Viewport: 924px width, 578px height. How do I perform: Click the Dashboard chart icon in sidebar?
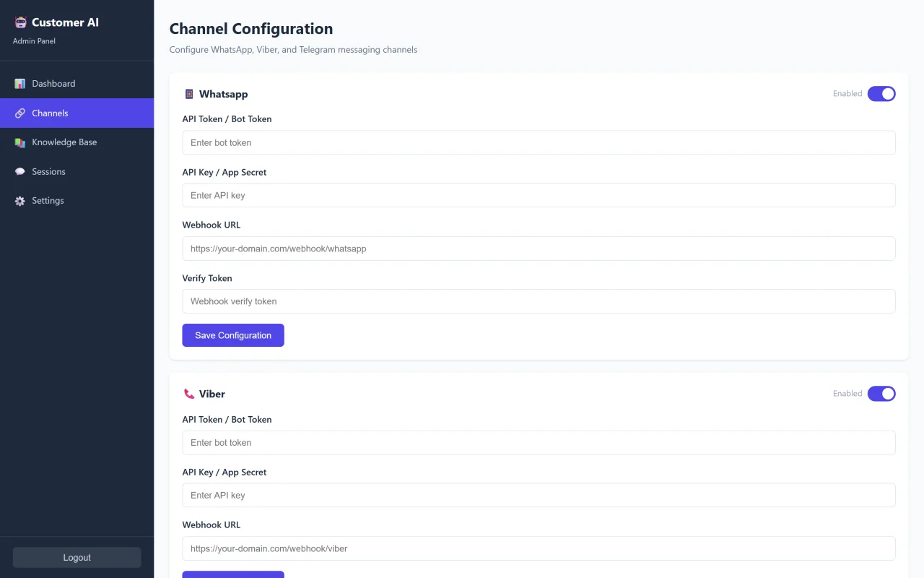(20, 84)
